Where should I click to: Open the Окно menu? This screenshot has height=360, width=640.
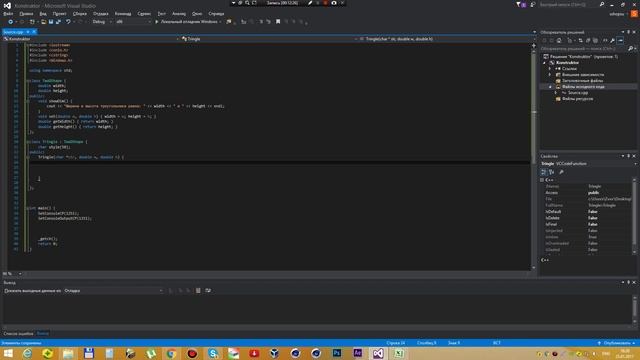click(x=197, y=13)
